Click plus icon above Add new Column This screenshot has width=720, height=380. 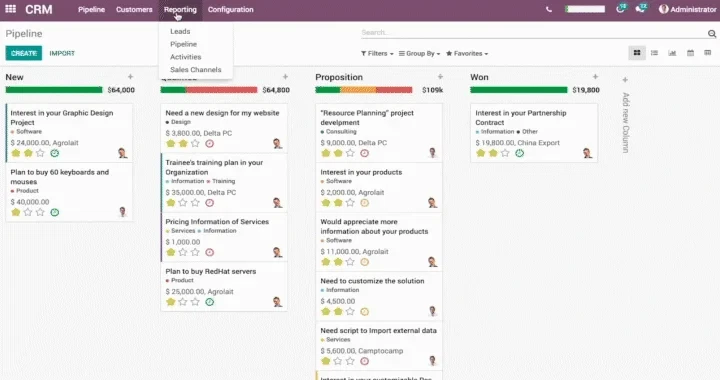pyautogui.click(x=625, y=80)
